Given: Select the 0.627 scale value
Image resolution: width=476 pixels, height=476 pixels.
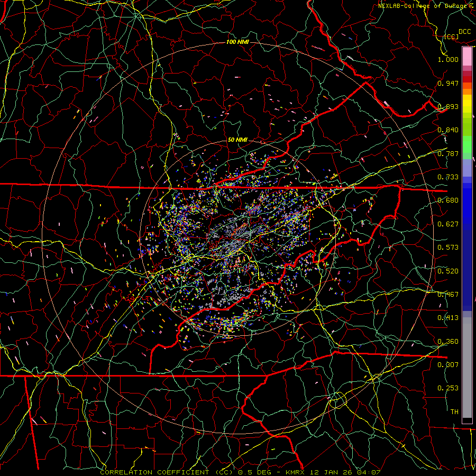Looking at the screenshot, I should (448, 224).
